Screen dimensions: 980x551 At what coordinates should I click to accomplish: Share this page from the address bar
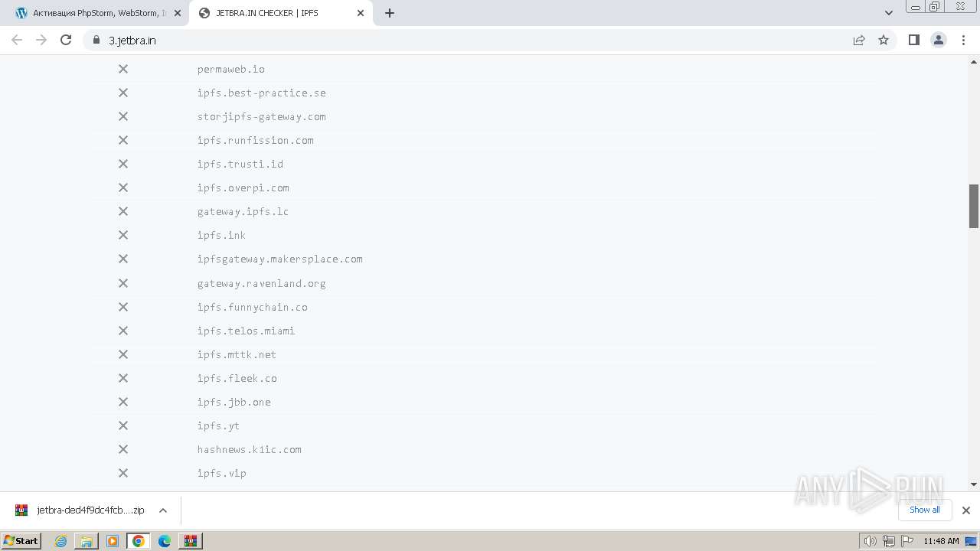(859, 40)
